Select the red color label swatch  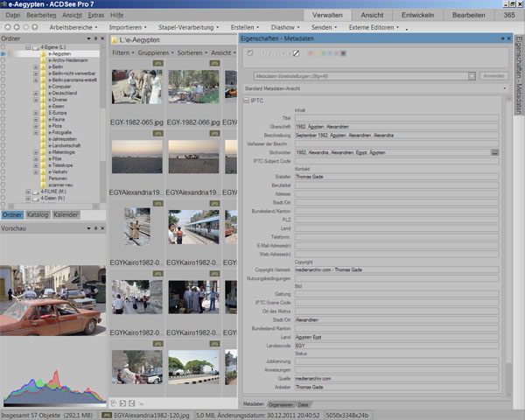tap(310, 53)
